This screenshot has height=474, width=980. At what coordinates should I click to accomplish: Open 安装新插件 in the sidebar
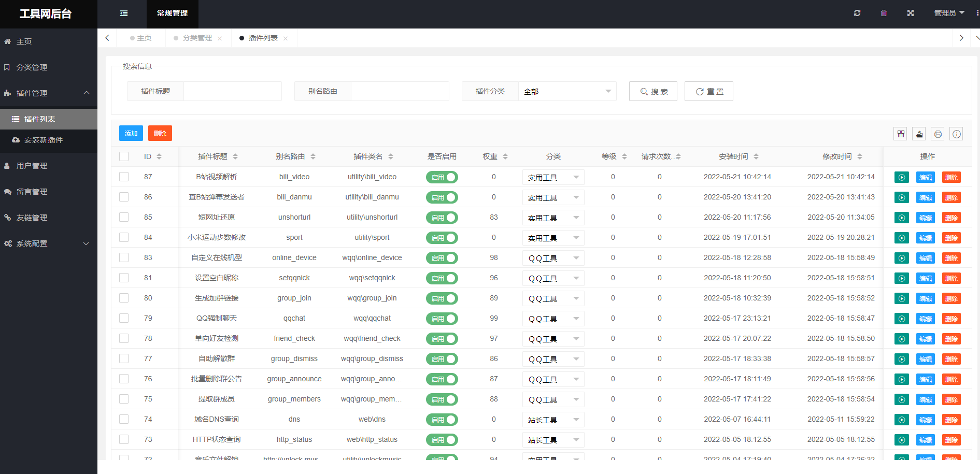44,140
